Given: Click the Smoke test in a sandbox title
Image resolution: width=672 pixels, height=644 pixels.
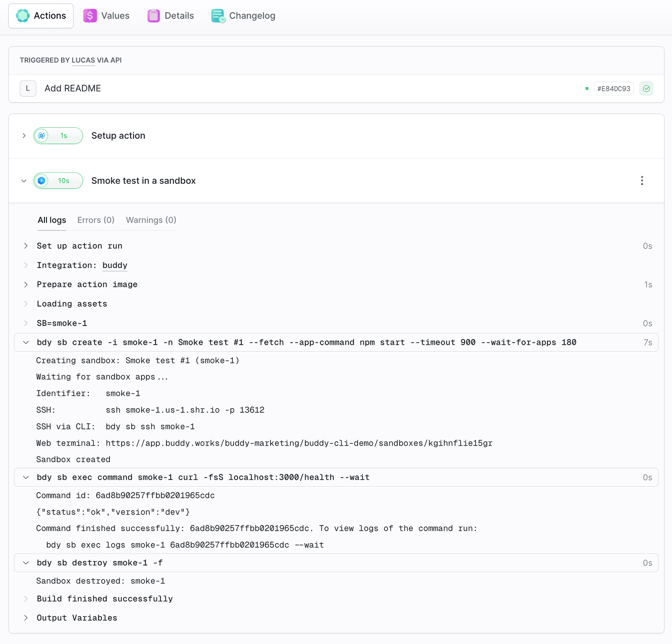Looking at the screenshot, I should pos(143,181).
